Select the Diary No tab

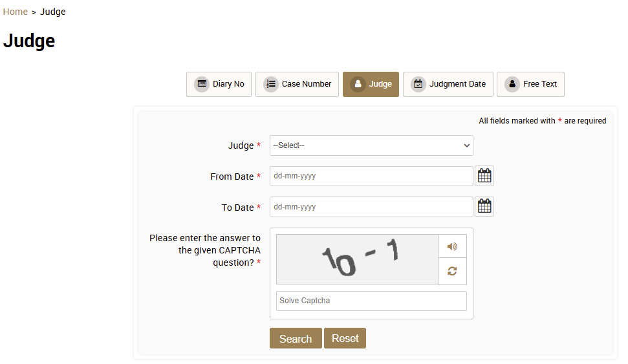click(219, 84)
